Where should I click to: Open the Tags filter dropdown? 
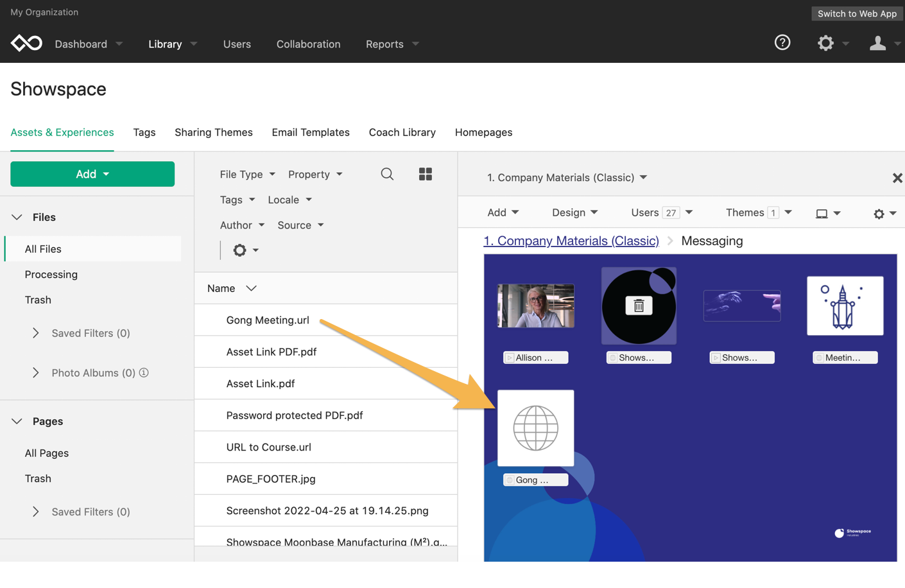click(237, 200)
